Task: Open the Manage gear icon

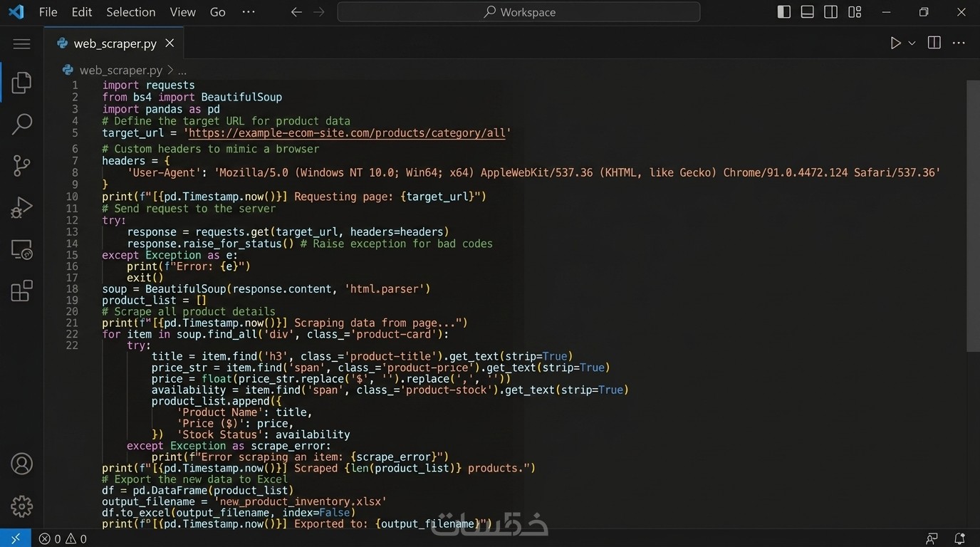Action: [22, 506]
